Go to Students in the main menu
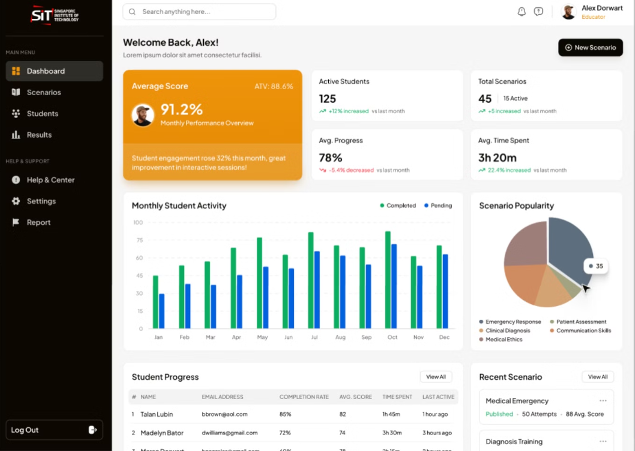The image size is (635, 451). (42, 113)
